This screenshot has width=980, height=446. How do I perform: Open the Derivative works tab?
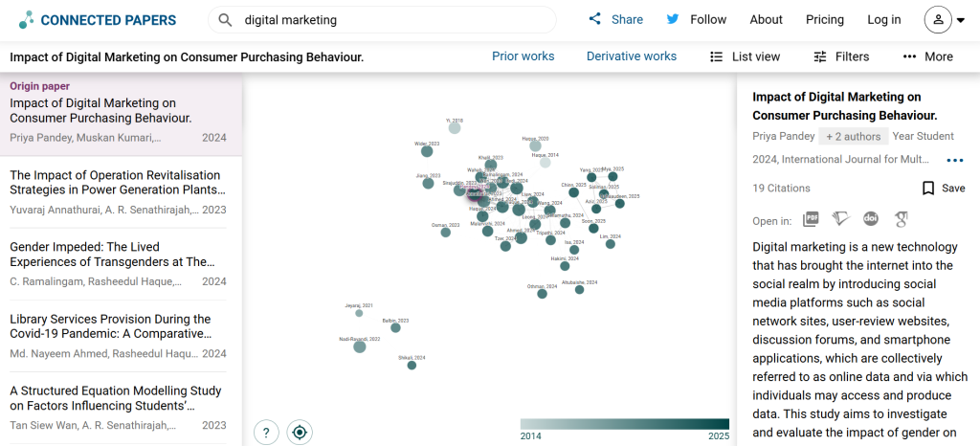(x=632, y=56)
